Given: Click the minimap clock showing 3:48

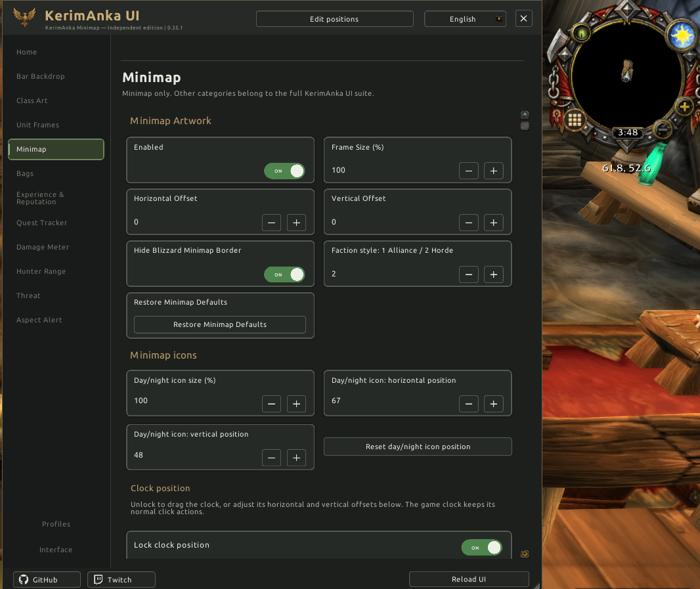Looking at the screenshot, I should (628, 133).
